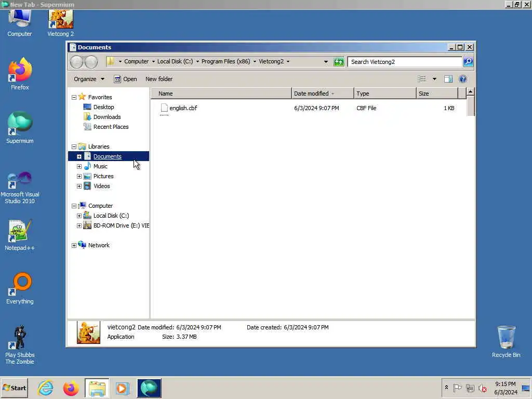The width and height of the screenshot is (532, 399).
Task: Sort by the Name column header
Action: pos(221,94)
